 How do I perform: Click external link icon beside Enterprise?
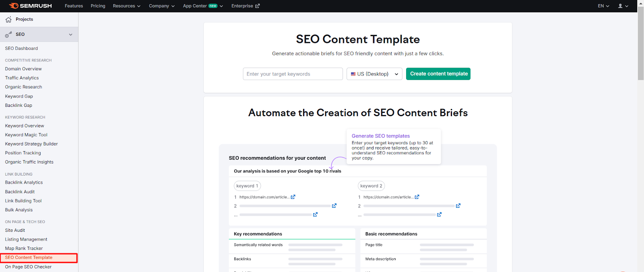(x=258, y=6)
